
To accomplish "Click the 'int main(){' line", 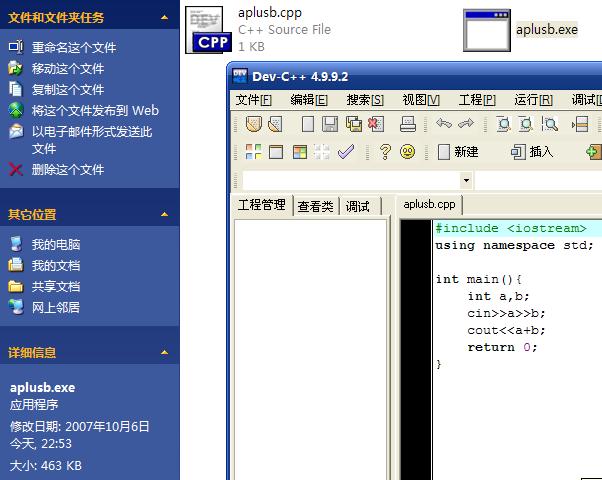I will (478, 279).
